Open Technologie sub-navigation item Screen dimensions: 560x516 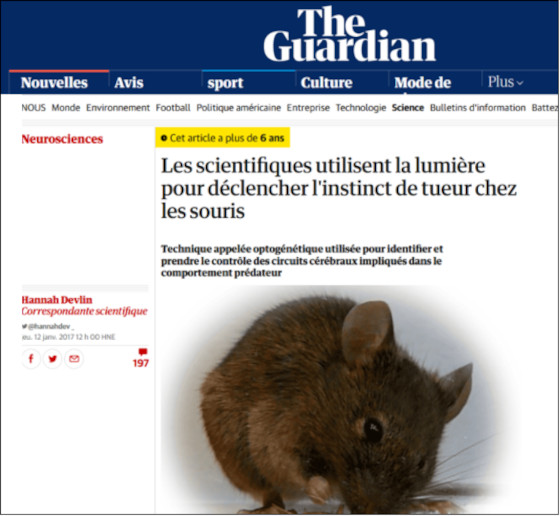point(361,107)
